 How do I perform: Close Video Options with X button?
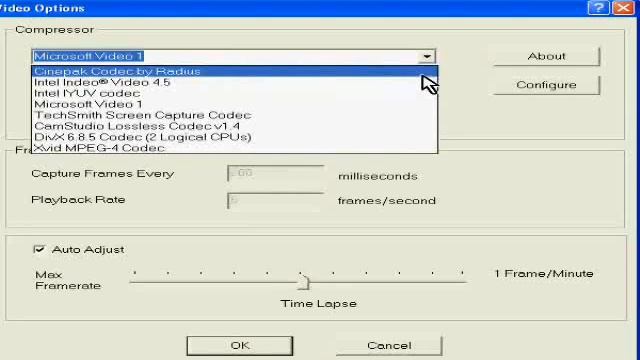point(623,8)
